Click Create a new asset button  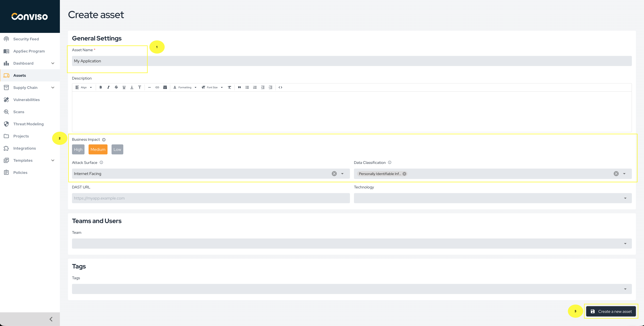pyautogui.click(x=611, y=311)
